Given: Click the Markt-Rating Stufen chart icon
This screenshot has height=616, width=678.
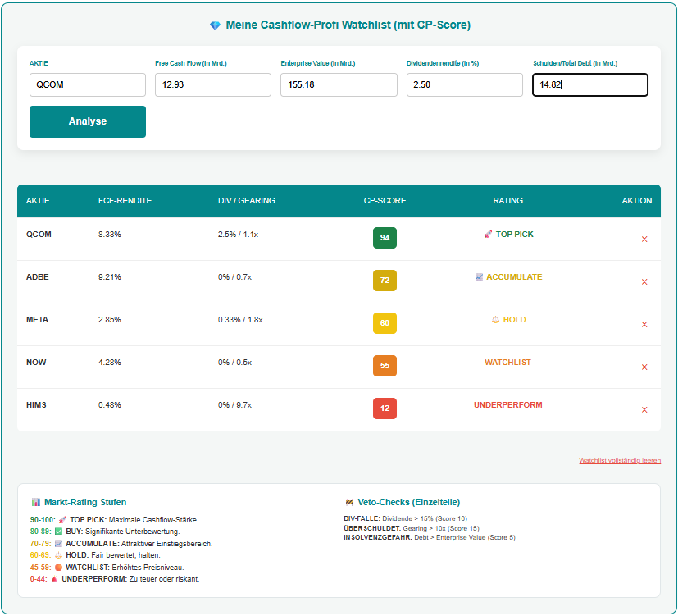Looking at the screenshot, I should [x=36, y=502].
